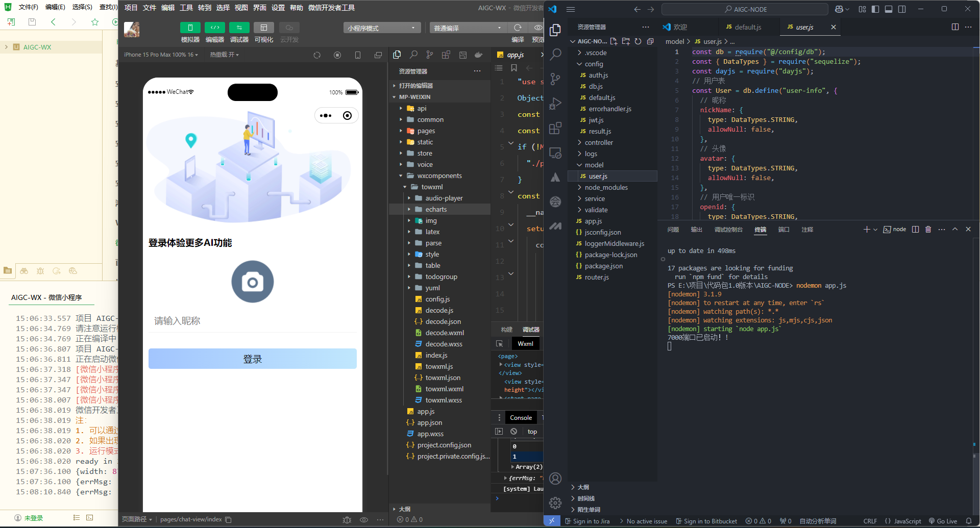
Task: Open Source Control in activity bar
Action: (555, 79)
